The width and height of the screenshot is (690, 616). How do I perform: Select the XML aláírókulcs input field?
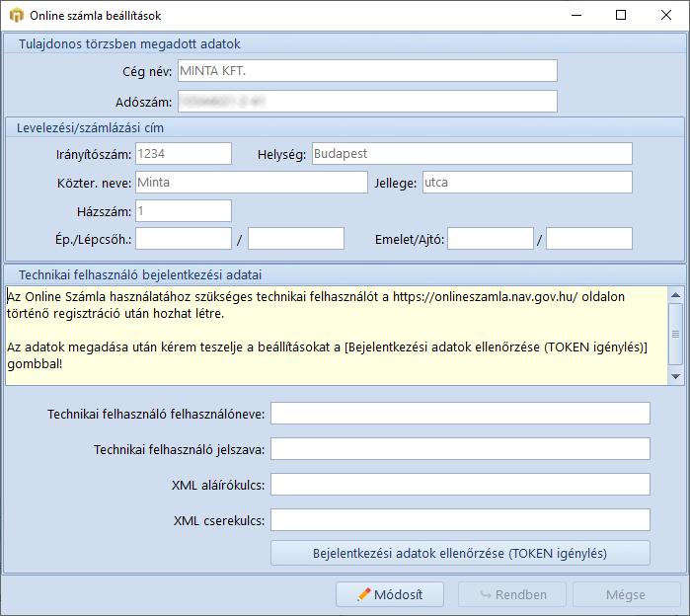(460, 485)
